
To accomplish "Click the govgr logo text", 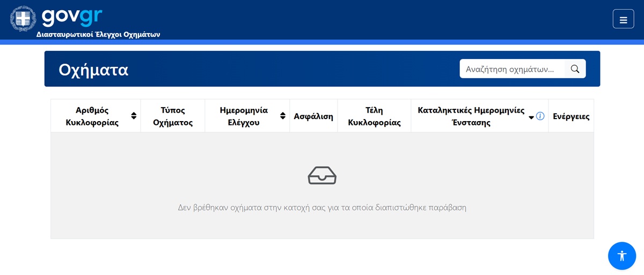I will [72, 16].
